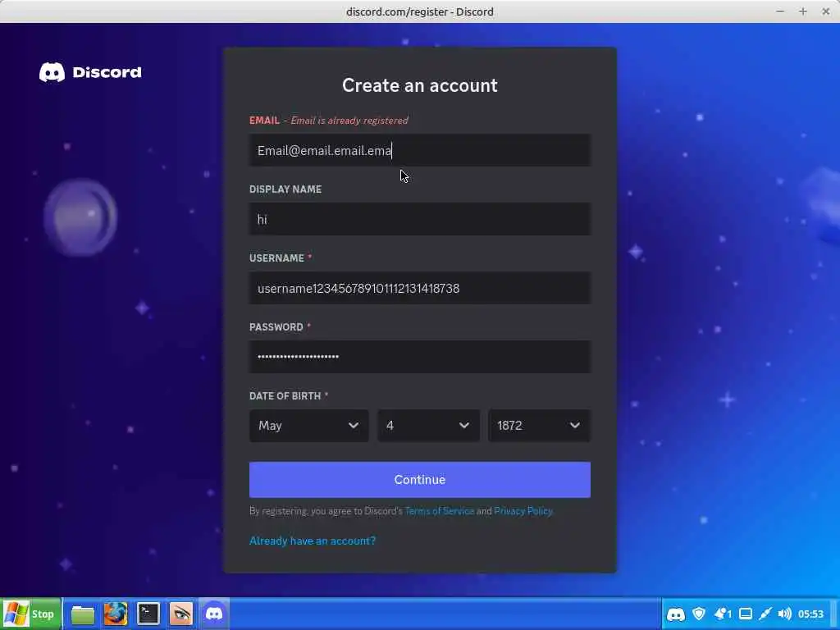Click the Discord tray icon
This screenshot has width=840, height=630.
pos(676,614)
